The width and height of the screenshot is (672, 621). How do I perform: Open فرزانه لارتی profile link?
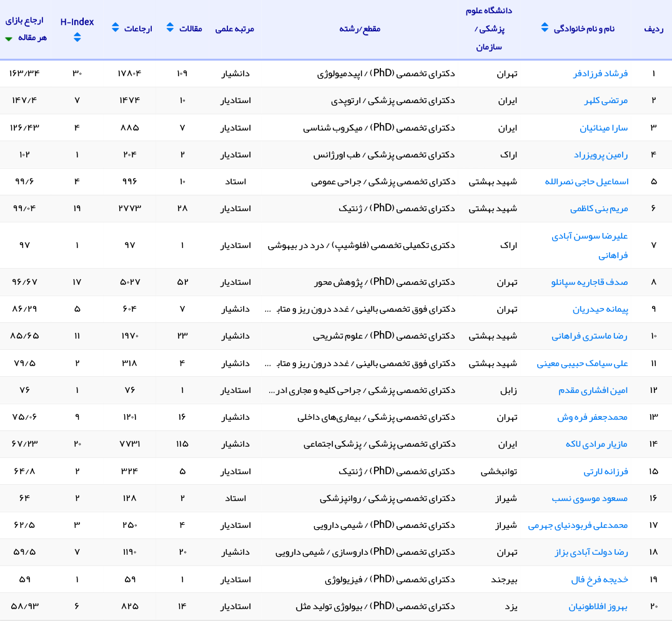point(606,472)
